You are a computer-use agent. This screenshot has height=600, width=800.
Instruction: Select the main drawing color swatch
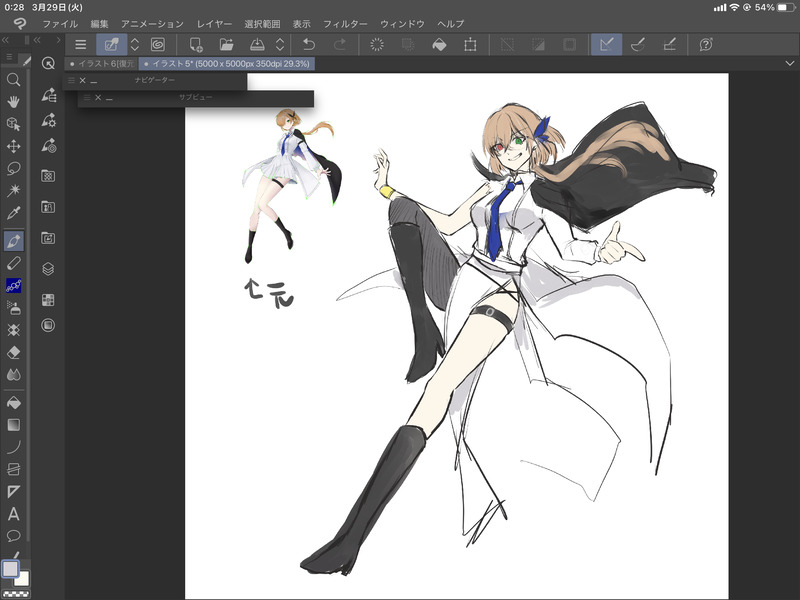click(x=10, y=568)
